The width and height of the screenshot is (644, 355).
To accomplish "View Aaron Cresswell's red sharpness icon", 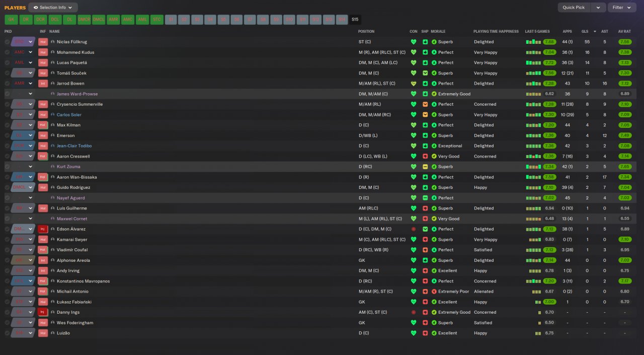I will tap(425, 156).
